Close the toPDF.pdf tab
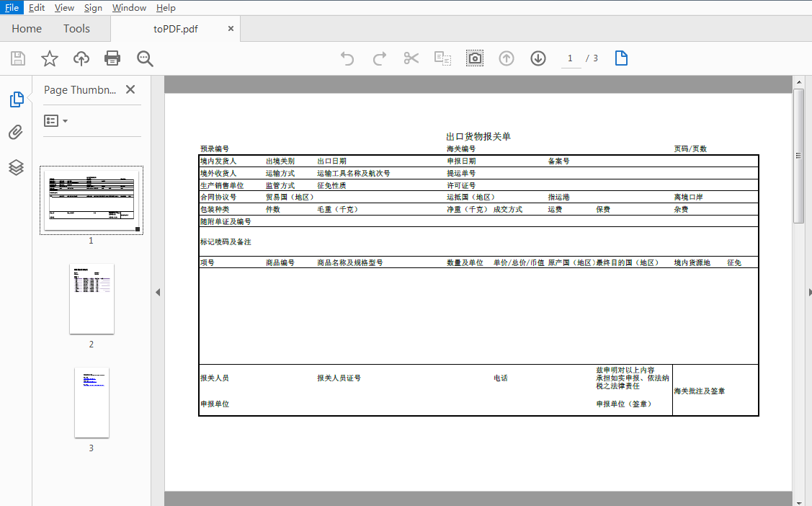Image resolution: width=812 pixels, height=506 pixels. tap(231, 29)
